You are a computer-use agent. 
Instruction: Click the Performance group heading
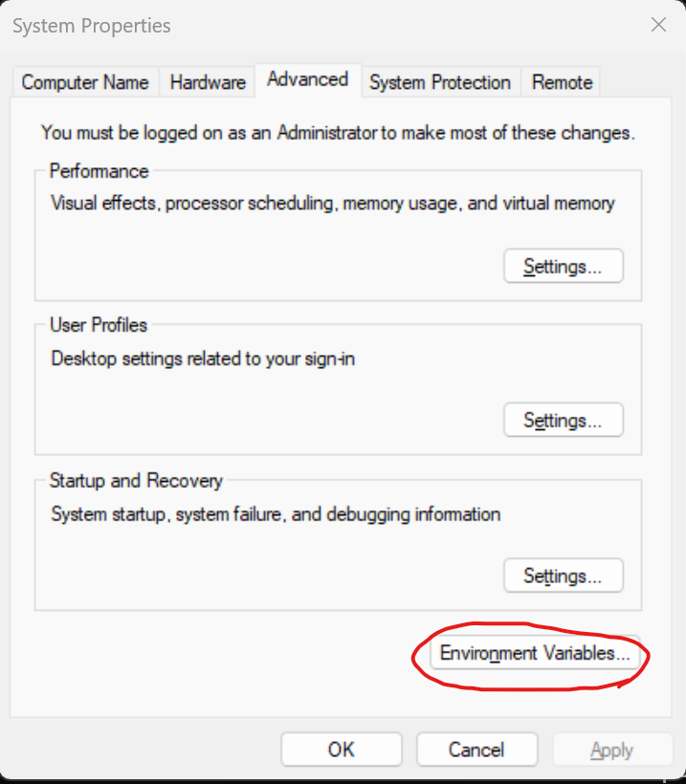[x=100, y=171]
